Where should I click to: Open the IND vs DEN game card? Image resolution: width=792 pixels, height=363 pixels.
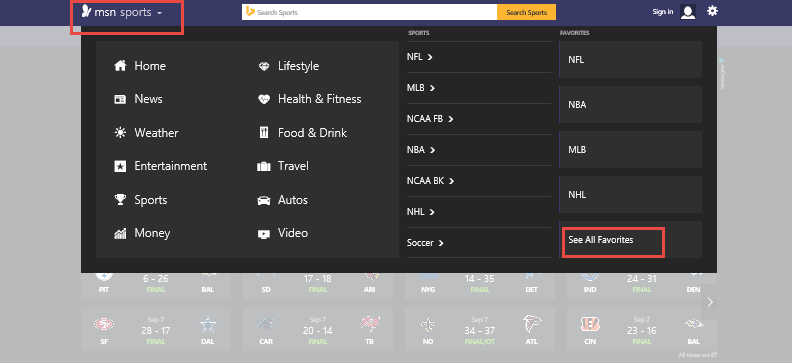tap(641, 286)
